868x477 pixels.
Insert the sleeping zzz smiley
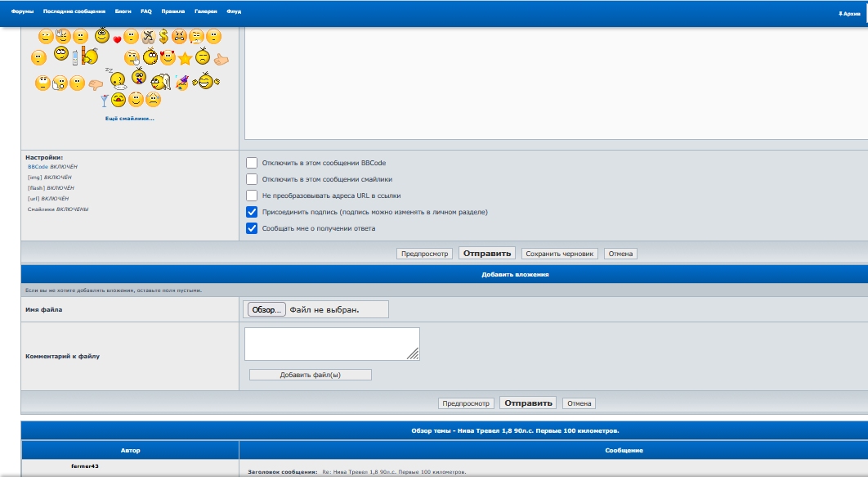click(x=117, y=79)
